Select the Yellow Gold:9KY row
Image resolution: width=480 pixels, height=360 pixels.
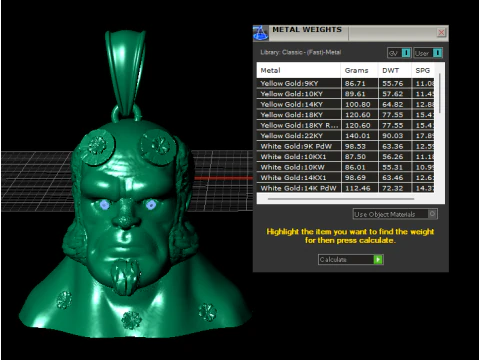point(345,83)
